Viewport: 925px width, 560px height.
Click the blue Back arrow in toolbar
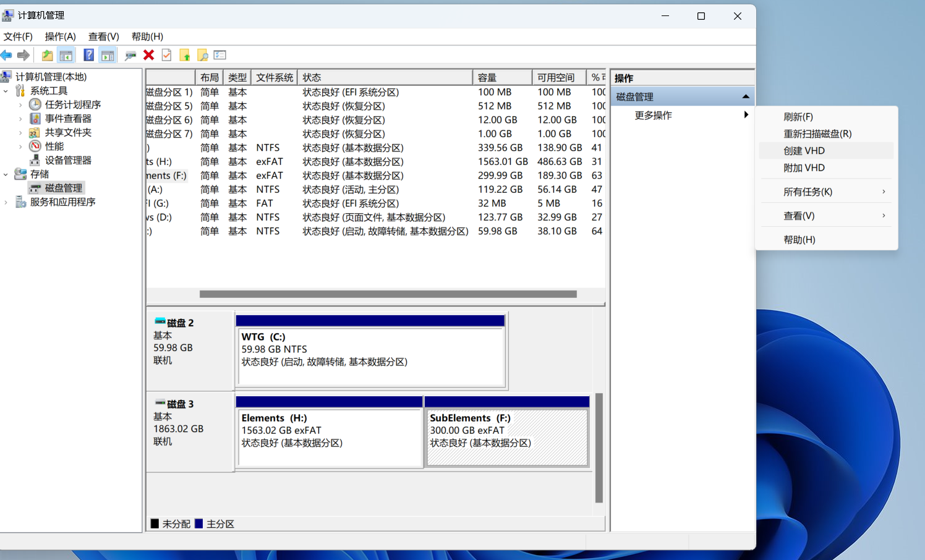point(6,56)
